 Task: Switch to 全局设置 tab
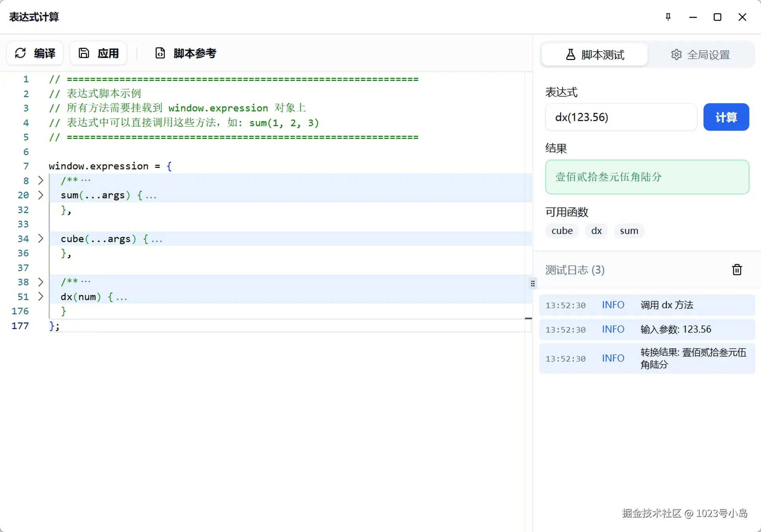pos(701,55)
